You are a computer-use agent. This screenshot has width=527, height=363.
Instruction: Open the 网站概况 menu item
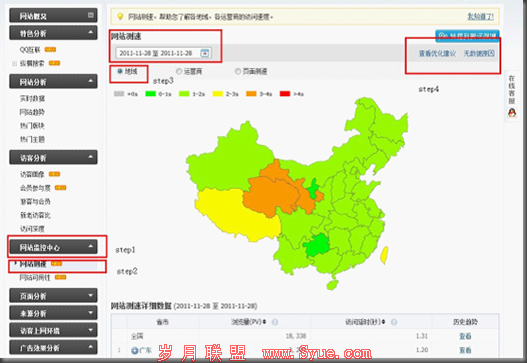[53, 15]
